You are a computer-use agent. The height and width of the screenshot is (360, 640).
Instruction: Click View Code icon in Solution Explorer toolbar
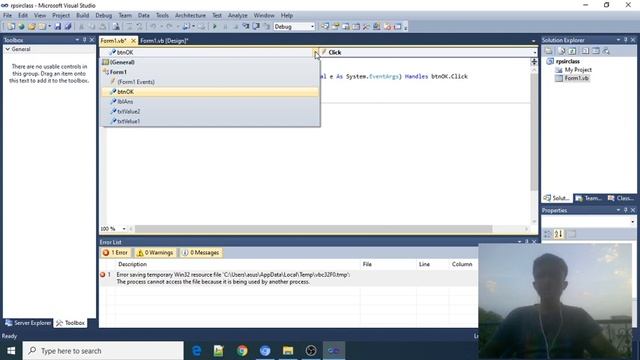[x=585, y=51]
